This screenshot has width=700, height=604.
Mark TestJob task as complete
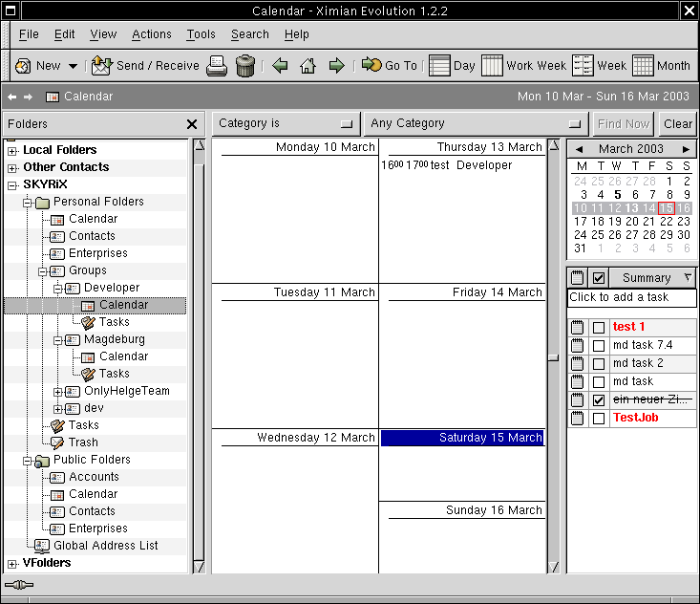pos(599,419)
